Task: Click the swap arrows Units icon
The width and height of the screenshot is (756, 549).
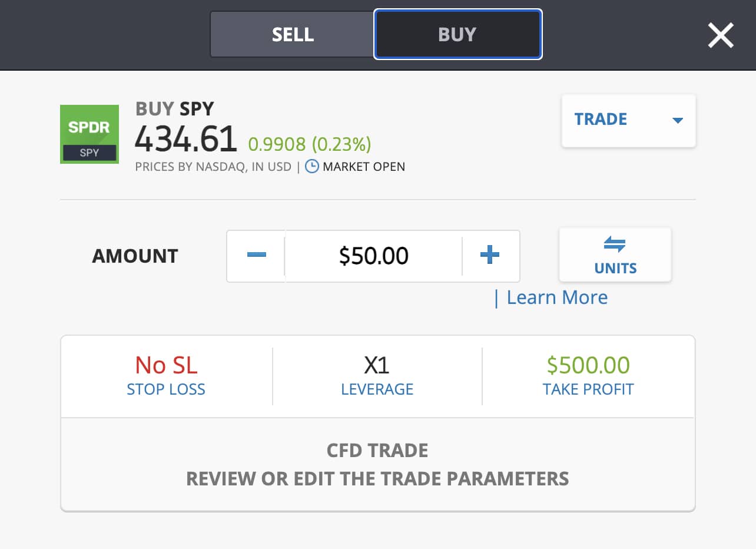Action: pyautogui.click(x=615, y=245)
